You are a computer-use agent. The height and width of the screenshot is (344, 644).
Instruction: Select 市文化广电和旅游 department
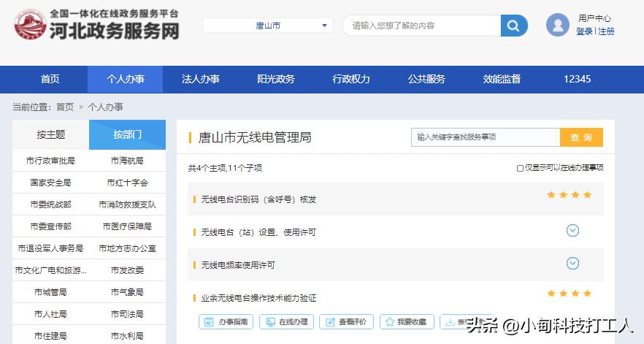point(50,270)
